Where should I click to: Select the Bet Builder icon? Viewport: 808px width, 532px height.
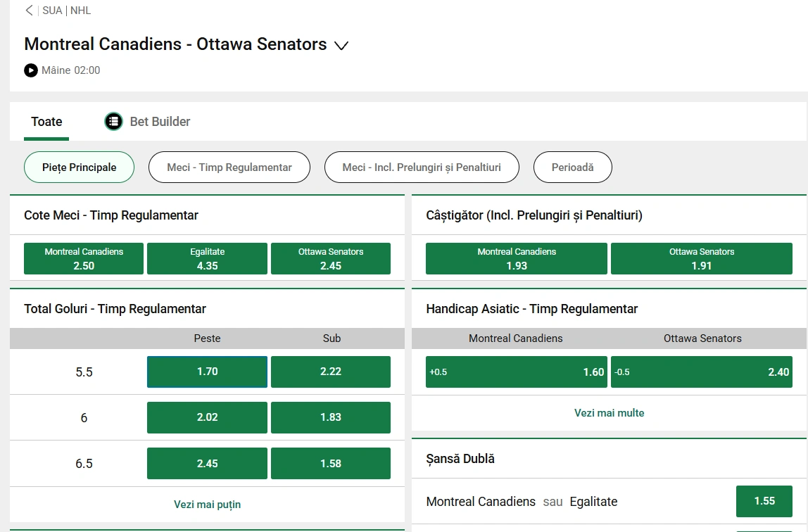point(113,121)
